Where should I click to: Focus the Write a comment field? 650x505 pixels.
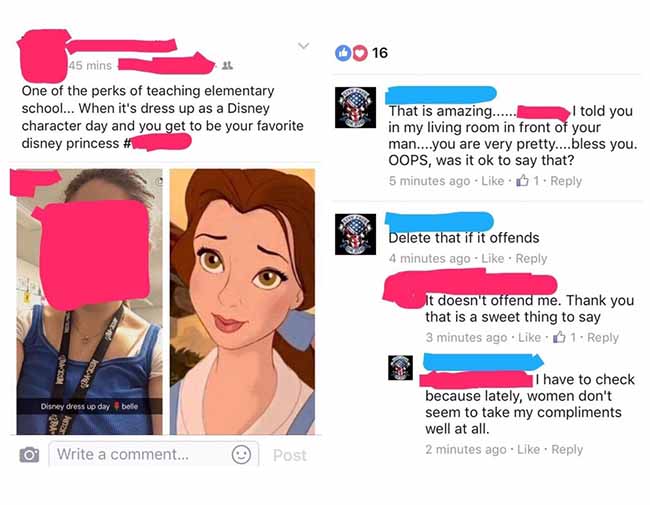coord(153,454)
